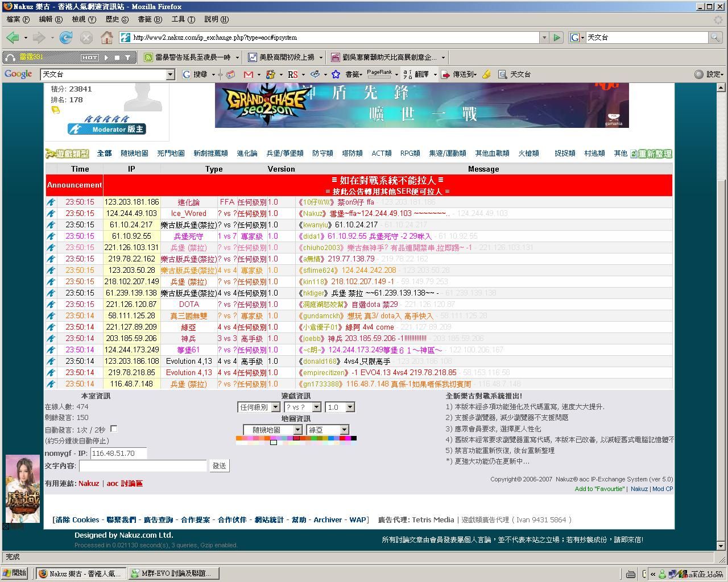Click the 文字內容 message text field
728x582 pixels.
point(143,465)
